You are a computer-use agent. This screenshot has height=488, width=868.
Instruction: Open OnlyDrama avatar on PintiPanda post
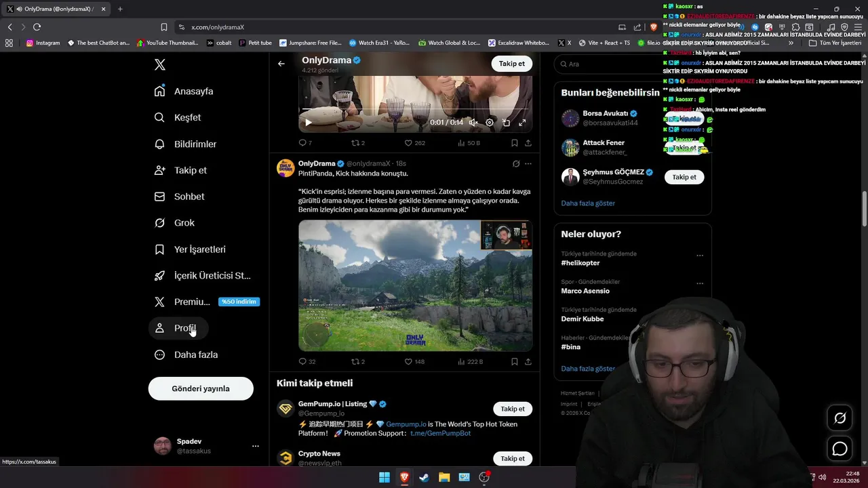tap(285, 168)
